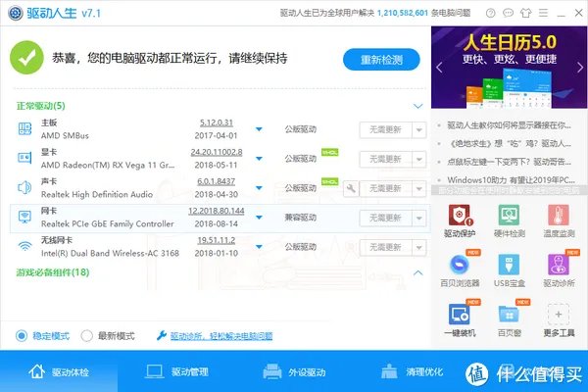The width and height of the screenshot is (588, 392).
Task: Open news link about 《绝地求生》
Action: coord(509,144)
